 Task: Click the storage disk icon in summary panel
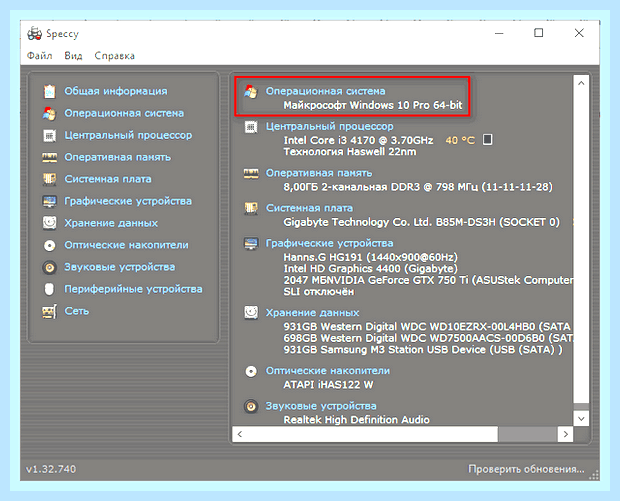tap(251, 312)
